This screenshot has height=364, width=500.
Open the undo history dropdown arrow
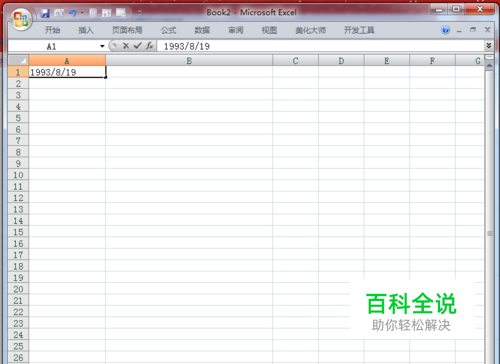click(82, 13)
